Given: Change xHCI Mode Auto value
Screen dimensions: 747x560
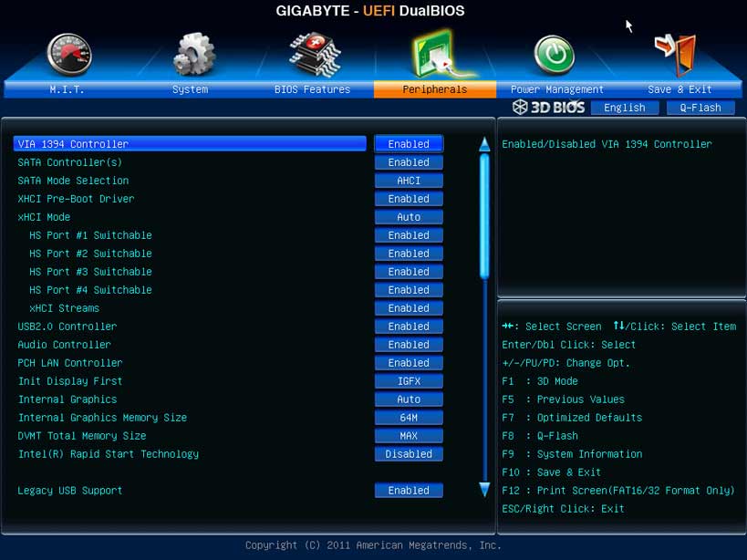Looking at the screenshot, I should point(409,217).
